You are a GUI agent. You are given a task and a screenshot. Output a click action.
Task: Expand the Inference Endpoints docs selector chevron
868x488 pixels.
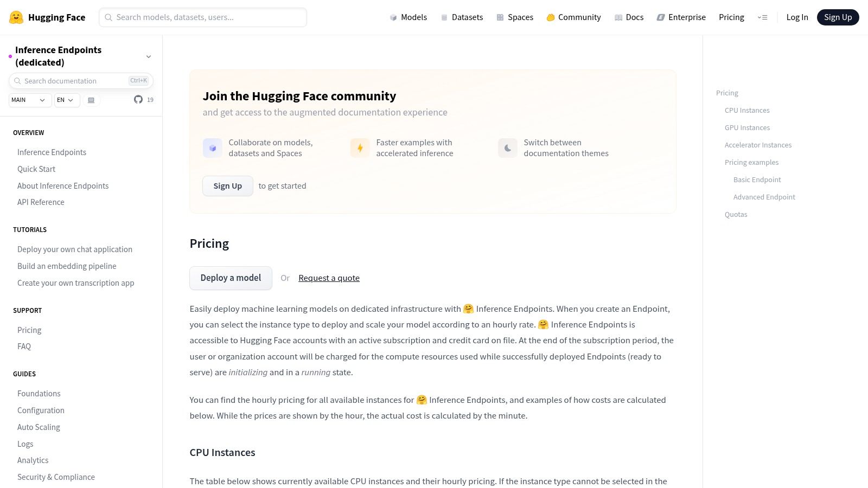click(x=149, y=56)
